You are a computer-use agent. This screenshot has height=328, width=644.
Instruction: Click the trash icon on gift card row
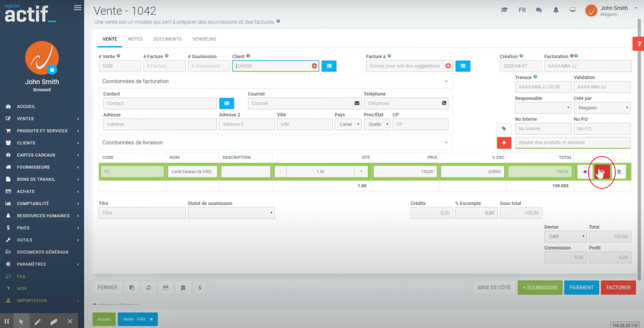(x=619, y=172)
